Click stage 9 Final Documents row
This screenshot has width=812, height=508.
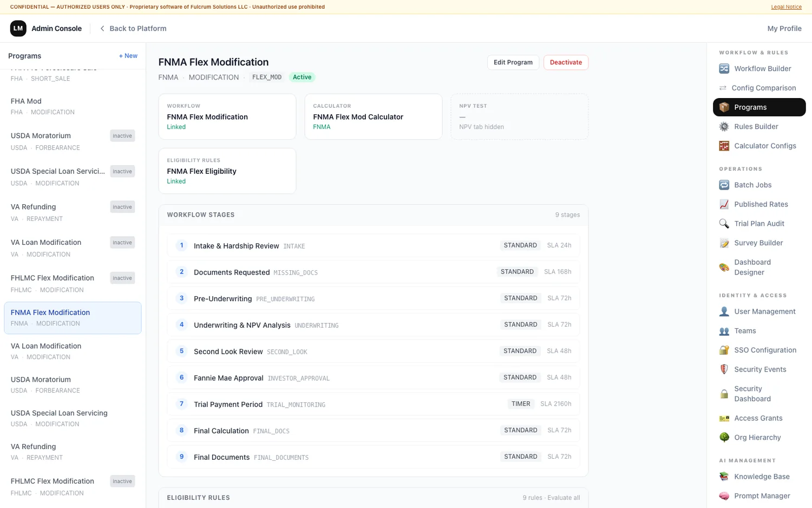(x=374, y=457)
